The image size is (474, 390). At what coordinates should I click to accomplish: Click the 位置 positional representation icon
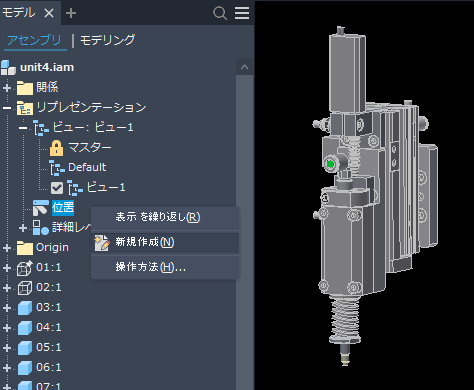coord(41,208)
